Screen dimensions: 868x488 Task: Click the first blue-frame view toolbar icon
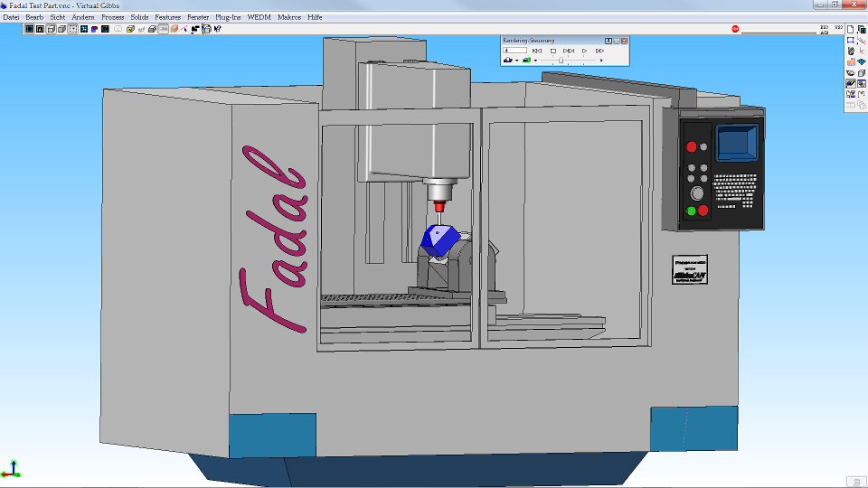pos(29,29)
